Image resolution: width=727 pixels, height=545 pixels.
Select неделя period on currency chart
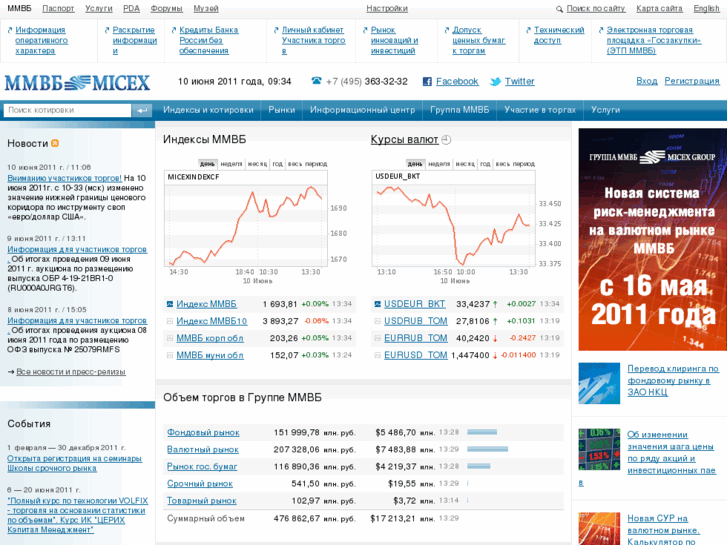pyautogui.click(x=439, y=164)
